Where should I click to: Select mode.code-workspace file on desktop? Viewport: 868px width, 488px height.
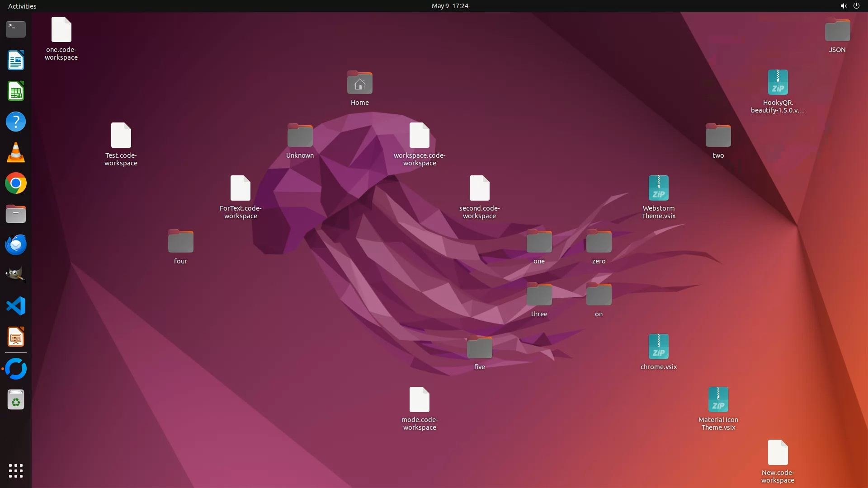419,400
